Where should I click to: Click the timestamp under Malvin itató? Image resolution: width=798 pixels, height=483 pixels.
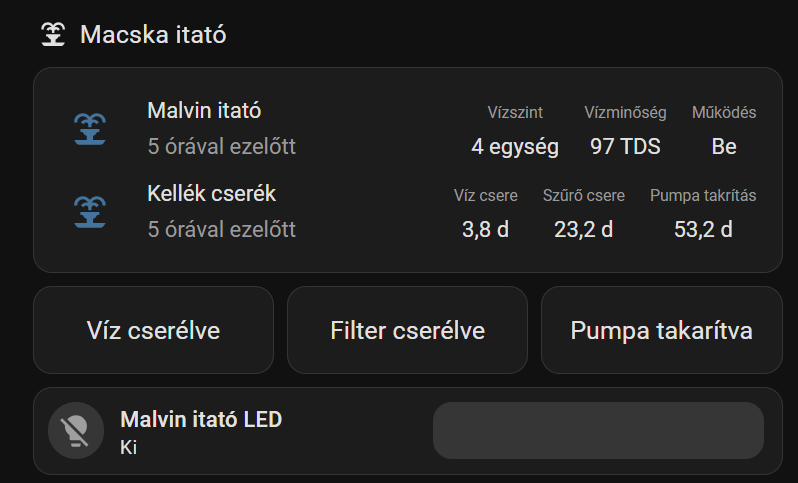pyautogui.click(x=221, y=146)
